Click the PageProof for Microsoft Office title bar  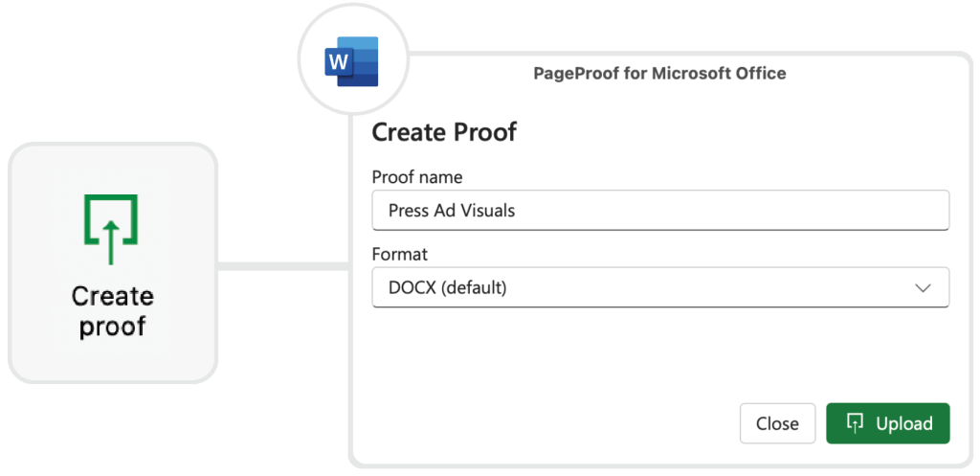pyautogui.click(x=659, y=74)
